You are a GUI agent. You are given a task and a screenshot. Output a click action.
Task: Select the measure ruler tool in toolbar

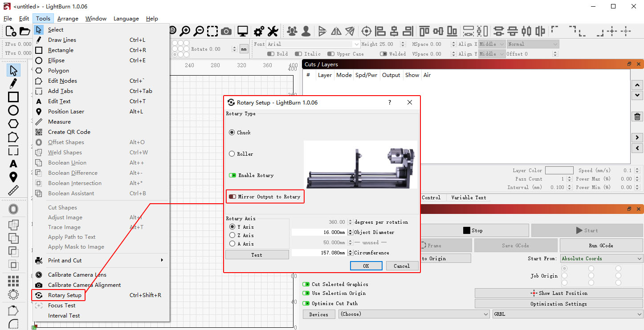tap(13, 191)
